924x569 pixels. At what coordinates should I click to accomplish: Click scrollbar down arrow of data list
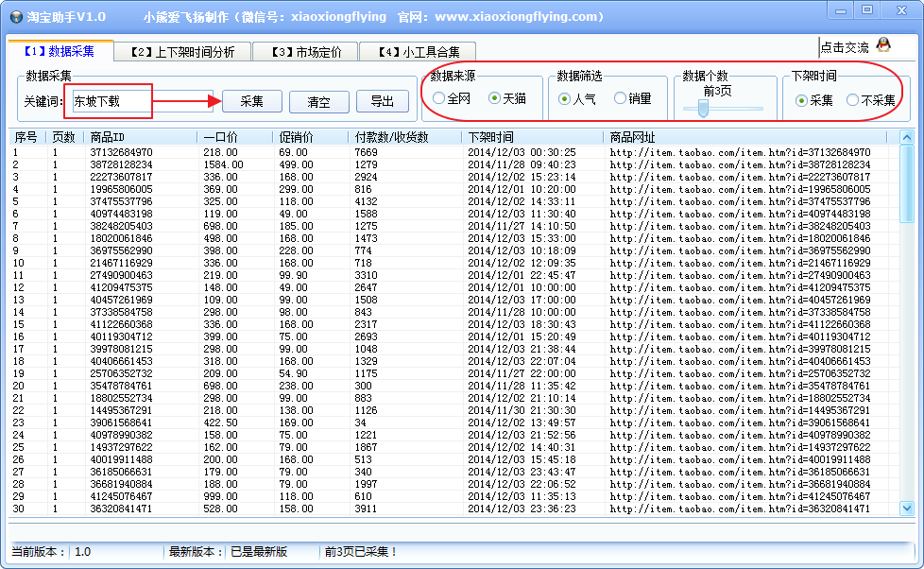point(906,509)
